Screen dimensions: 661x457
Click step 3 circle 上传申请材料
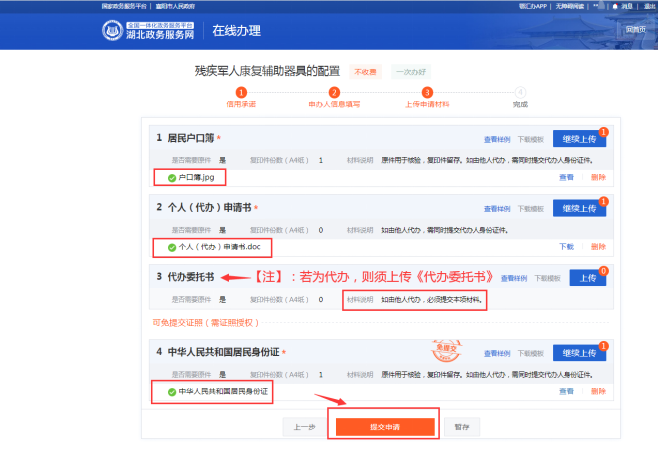[x=427, y=93]
